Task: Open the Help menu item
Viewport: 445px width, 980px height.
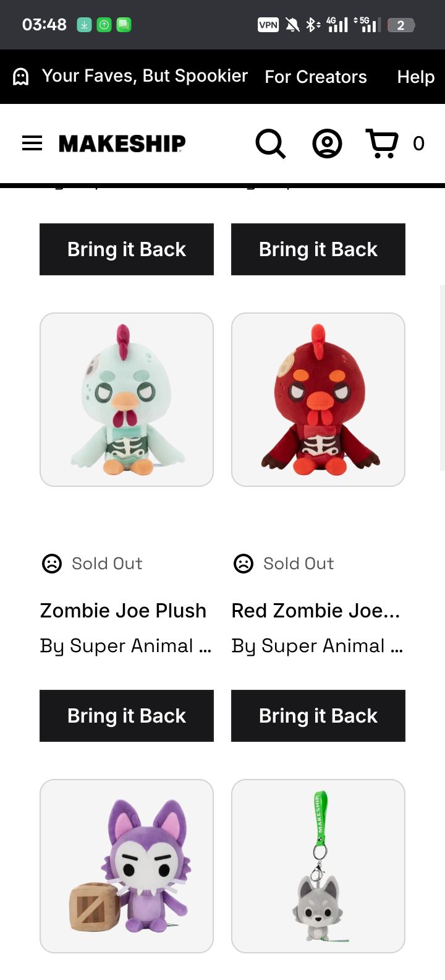Action: [416, 77]
